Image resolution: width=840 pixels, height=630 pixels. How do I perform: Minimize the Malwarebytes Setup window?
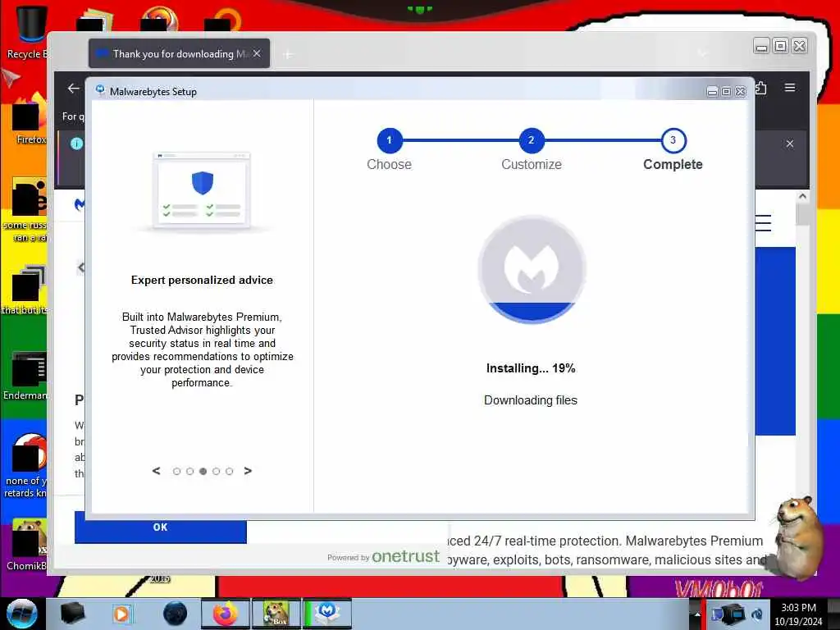point(712,92)
